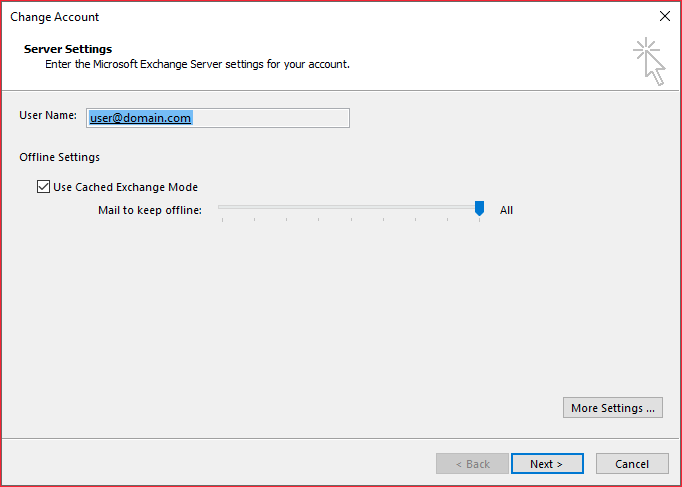This screenshot has height=487, width=682.
Task: Click the cursor wizard icon in the header
Action: 649,61
